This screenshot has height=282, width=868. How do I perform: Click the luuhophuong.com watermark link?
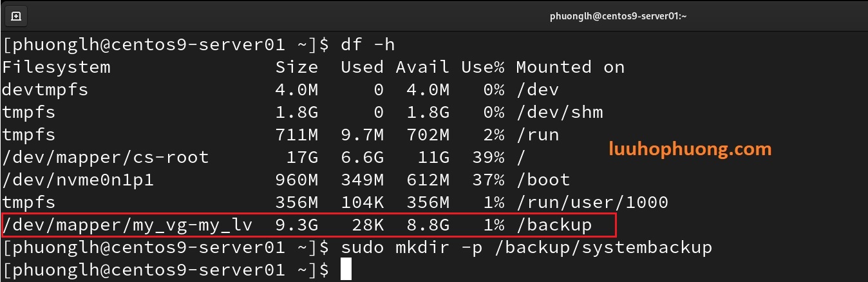click(x=690, y=149)
